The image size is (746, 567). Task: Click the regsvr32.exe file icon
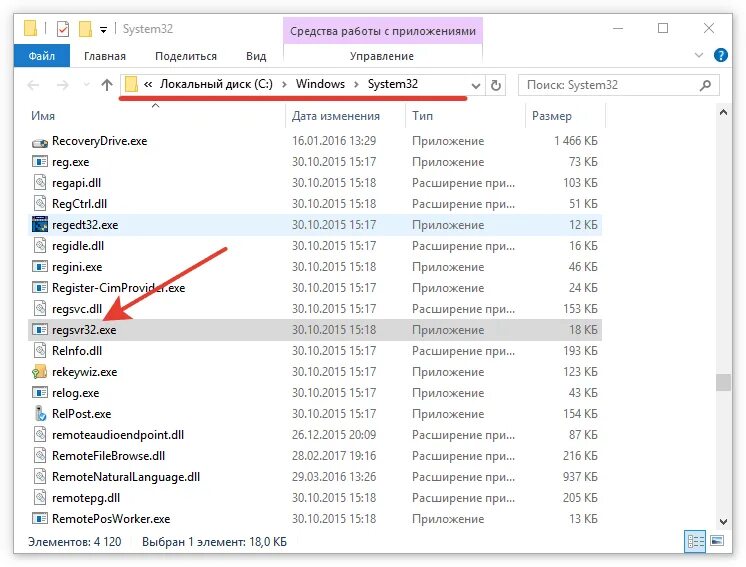[40, 329]
